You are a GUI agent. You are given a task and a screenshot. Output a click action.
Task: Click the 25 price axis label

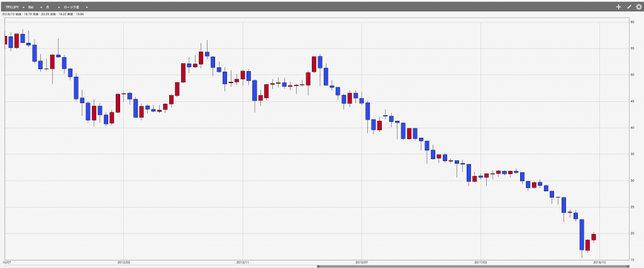pyautogui.click(x=633, y=207)
